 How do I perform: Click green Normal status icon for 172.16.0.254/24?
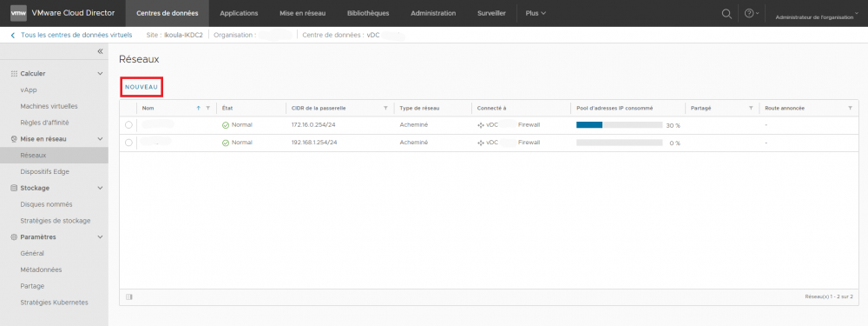coord(226,125)
